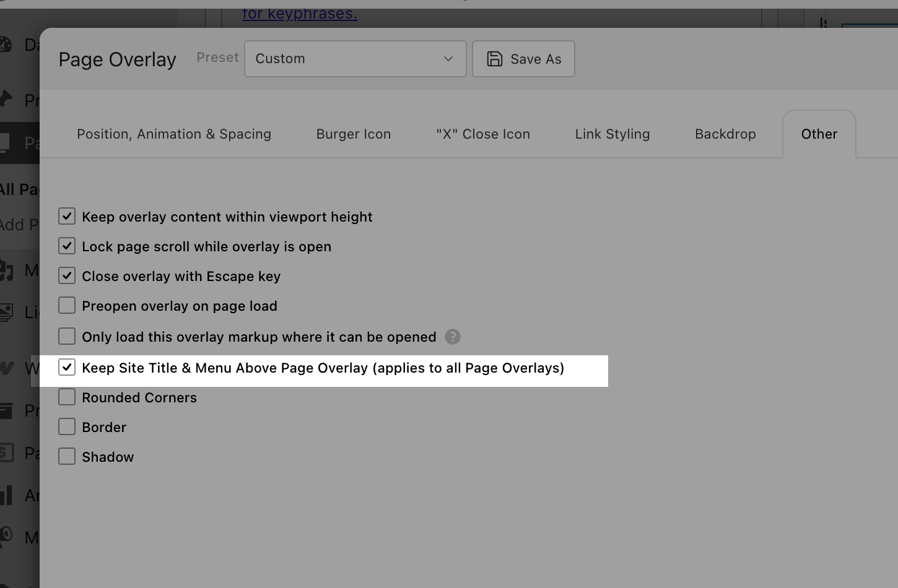
Task: Select the Other tab
Action: tap(819, 134)
